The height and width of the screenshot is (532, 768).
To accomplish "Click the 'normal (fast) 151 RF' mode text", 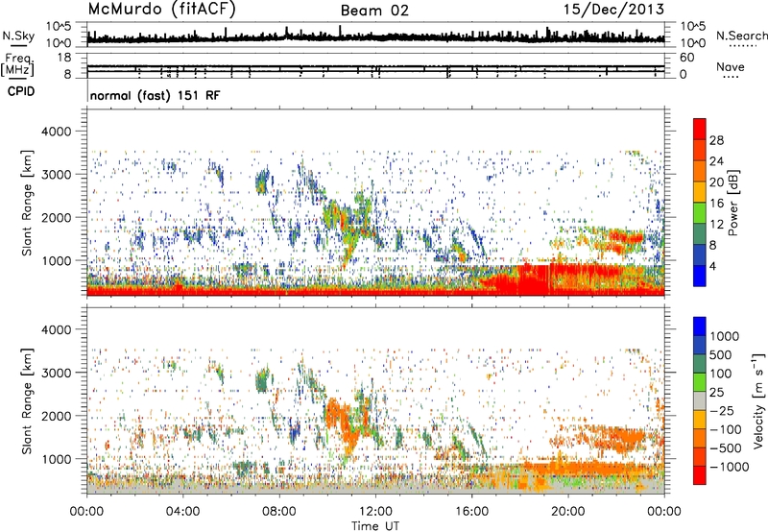I will coord(156,95).
